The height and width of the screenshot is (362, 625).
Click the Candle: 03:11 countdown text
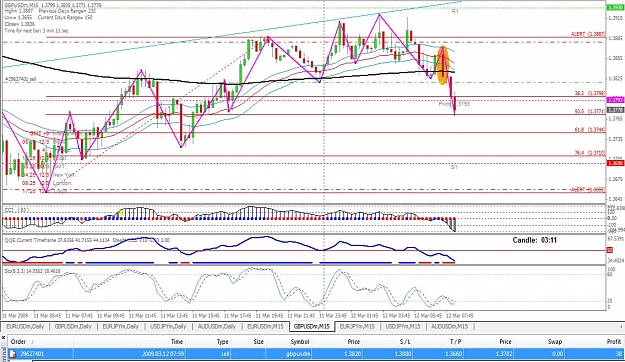coord(535,240)
